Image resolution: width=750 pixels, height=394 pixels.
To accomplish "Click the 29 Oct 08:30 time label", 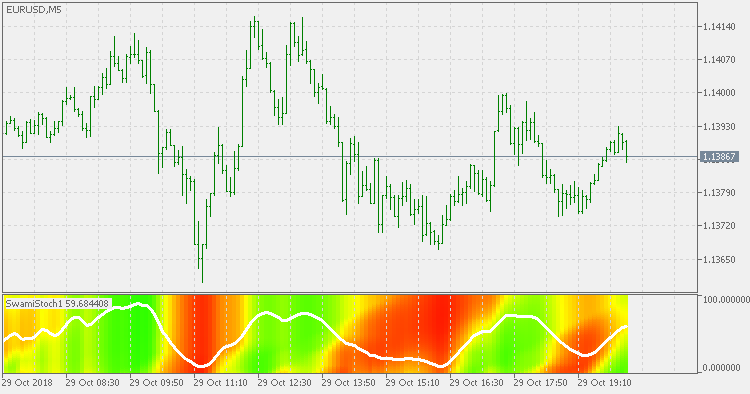I will click(x=92, y=383).
